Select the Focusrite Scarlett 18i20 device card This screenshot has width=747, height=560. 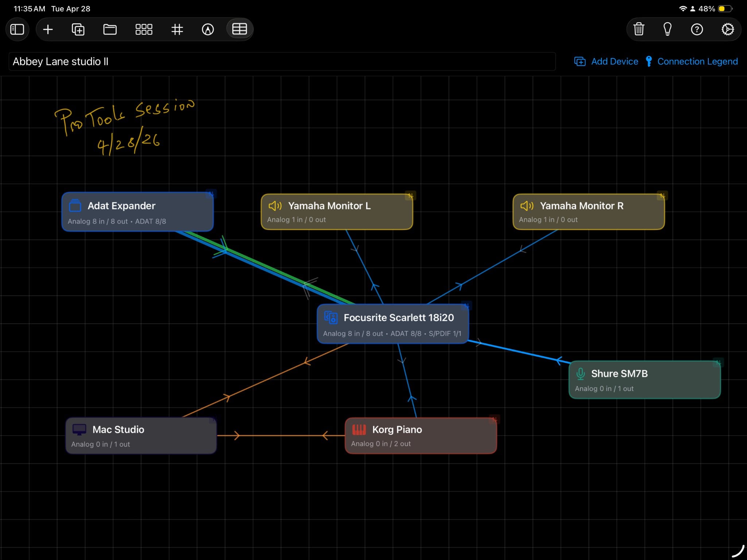click(x=393, y=324)
